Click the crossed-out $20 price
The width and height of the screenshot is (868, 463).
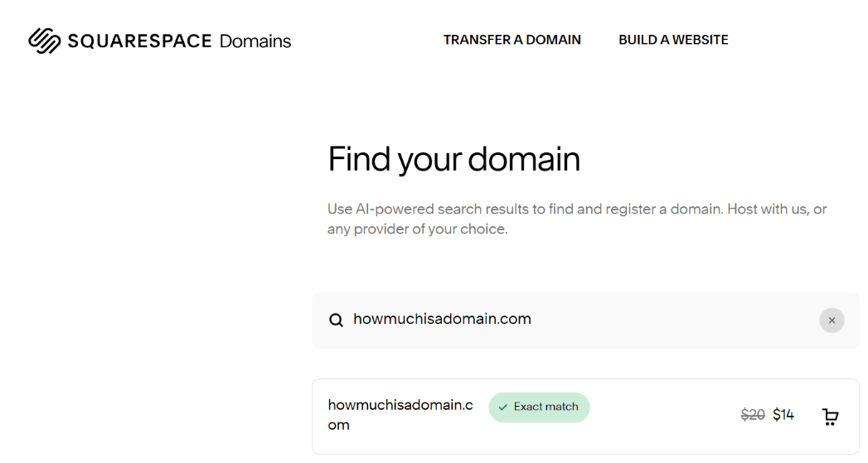[752, 415]
